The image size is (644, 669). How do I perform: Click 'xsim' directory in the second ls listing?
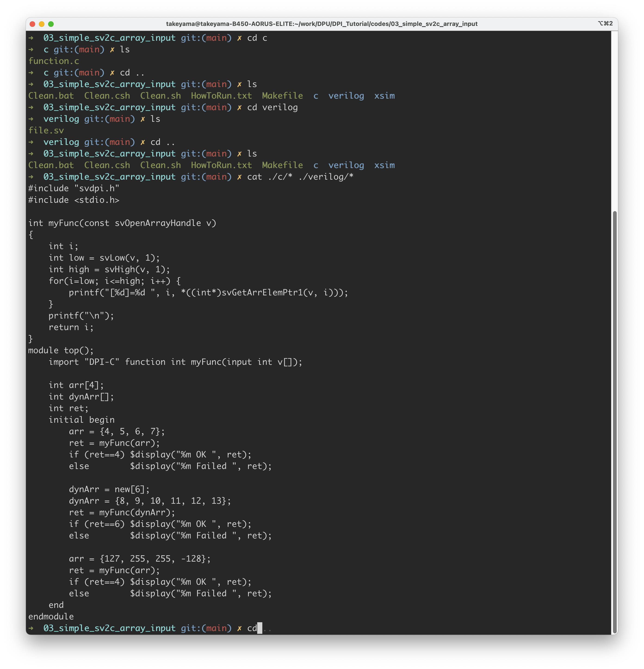pyautogui.click(x=384, y=165)
